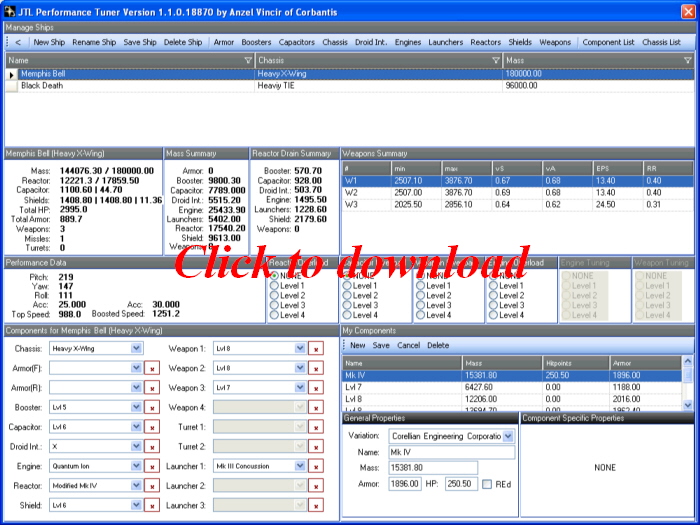
Task: Open the Armor(F) dropdown
Action: click(x=136, y=368)
